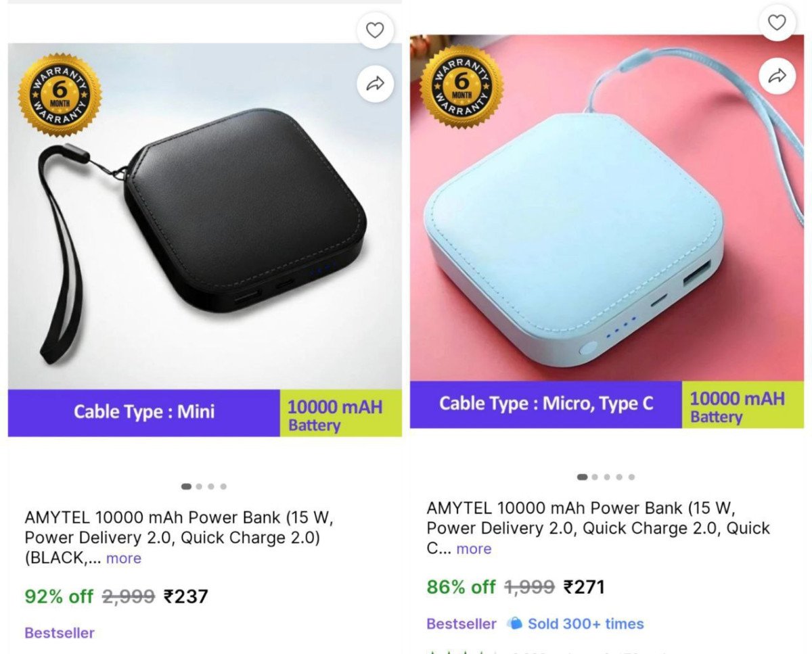Tap Cable Type Micro, Type C banner
Viewport: 812px width, 654px height.
click(545, 404)
